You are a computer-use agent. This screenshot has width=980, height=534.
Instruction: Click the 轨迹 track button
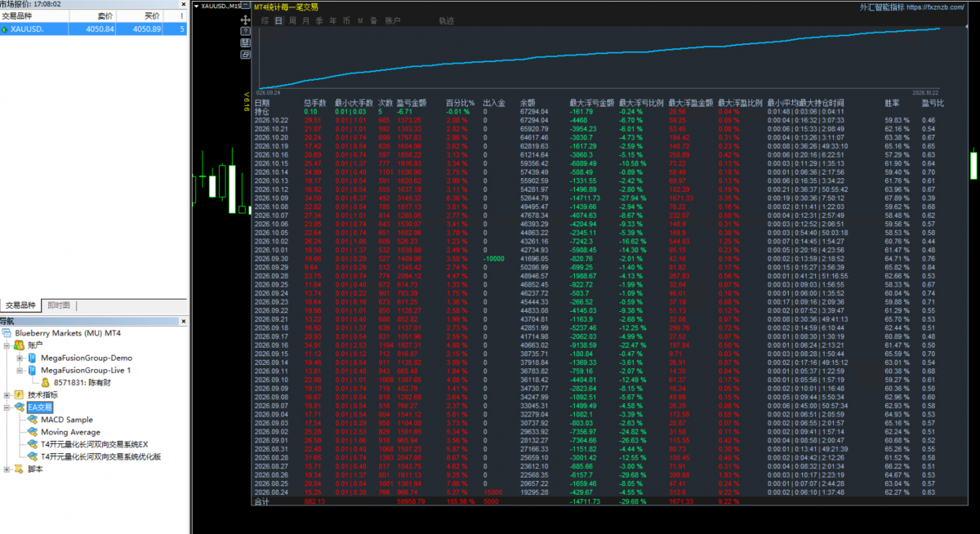pos(446,20)
